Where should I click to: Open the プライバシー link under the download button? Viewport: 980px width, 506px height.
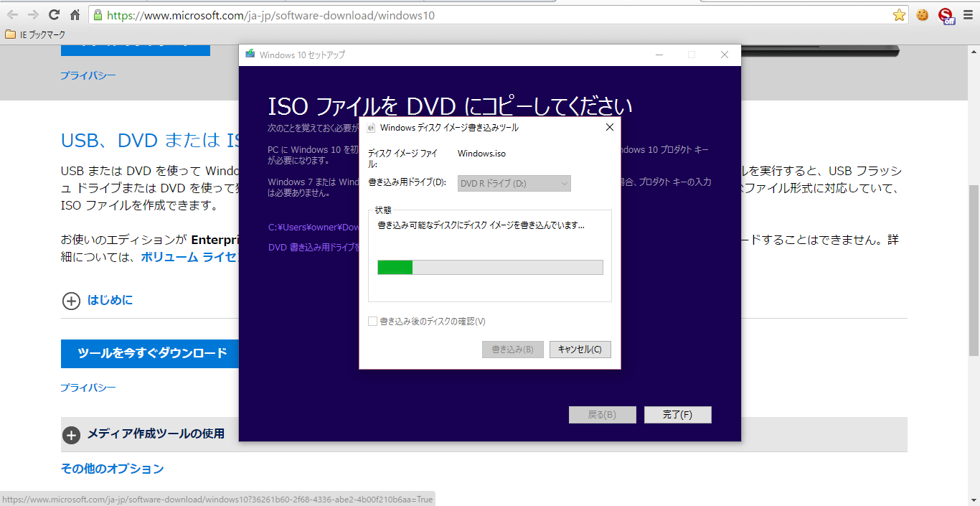pos(88,388)
